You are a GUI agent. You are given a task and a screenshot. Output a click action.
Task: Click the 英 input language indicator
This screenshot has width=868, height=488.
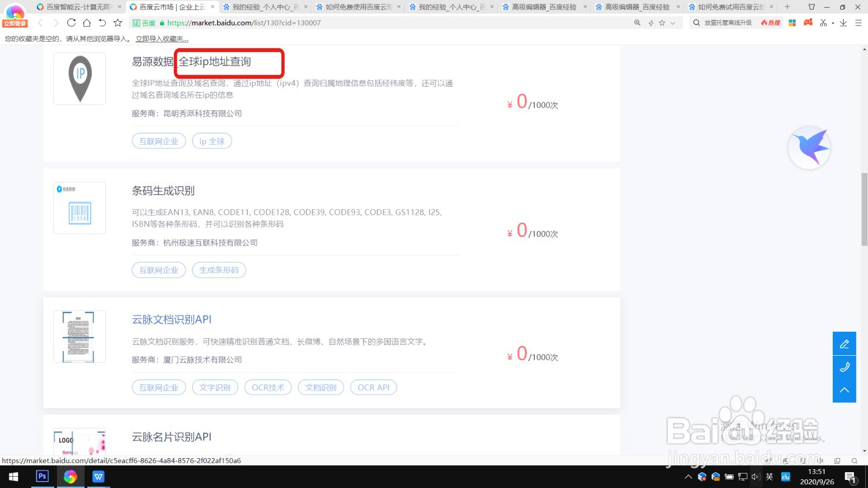point(769,477)
